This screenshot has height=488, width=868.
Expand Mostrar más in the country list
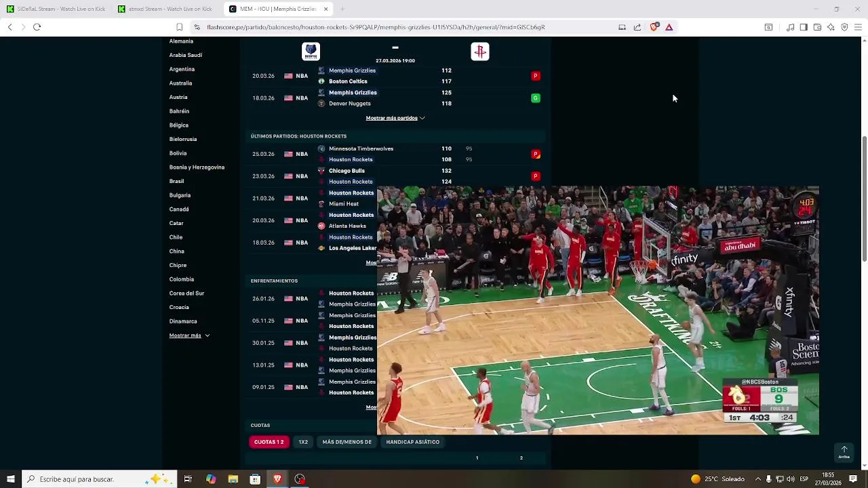189,335
